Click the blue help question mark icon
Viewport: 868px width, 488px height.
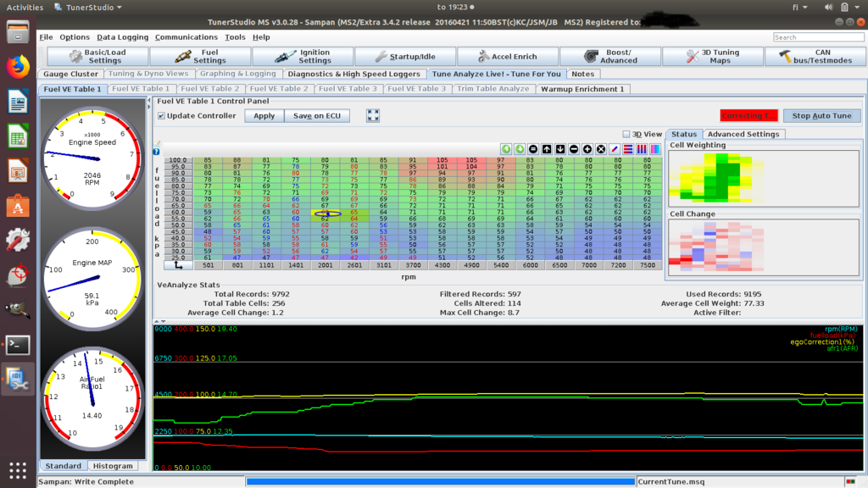click(157, 152)
